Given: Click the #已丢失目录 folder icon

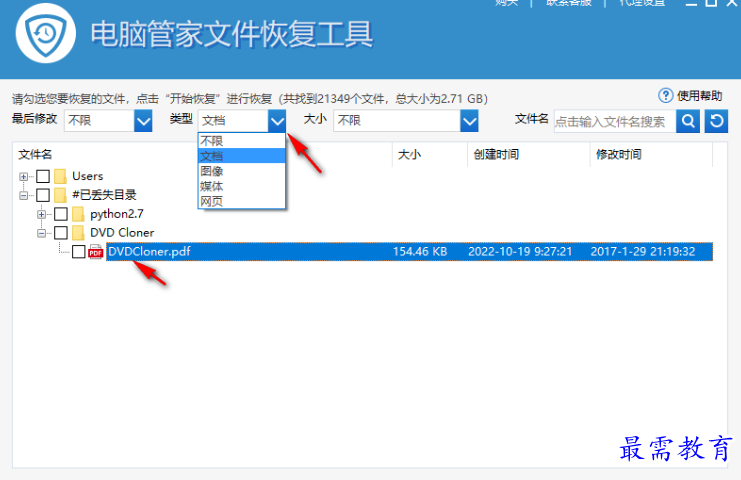Looking at the screenshot, I should (x=60, y=195).
